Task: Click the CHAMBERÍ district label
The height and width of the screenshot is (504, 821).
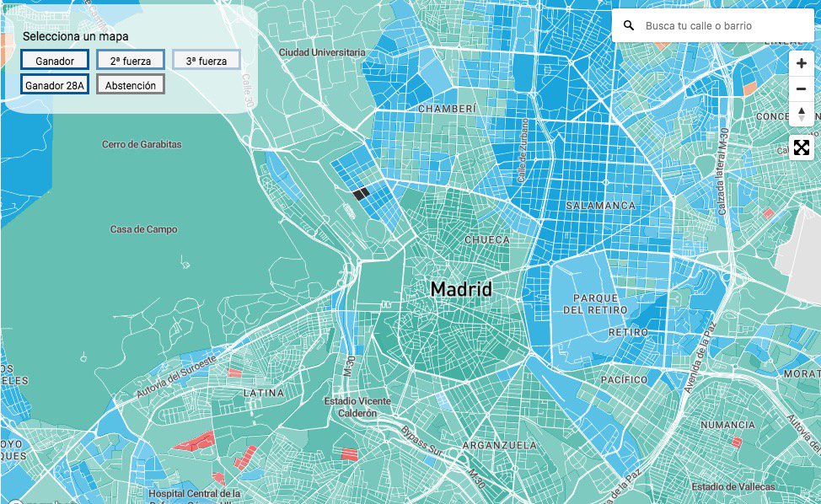Action: coord(447,109)
